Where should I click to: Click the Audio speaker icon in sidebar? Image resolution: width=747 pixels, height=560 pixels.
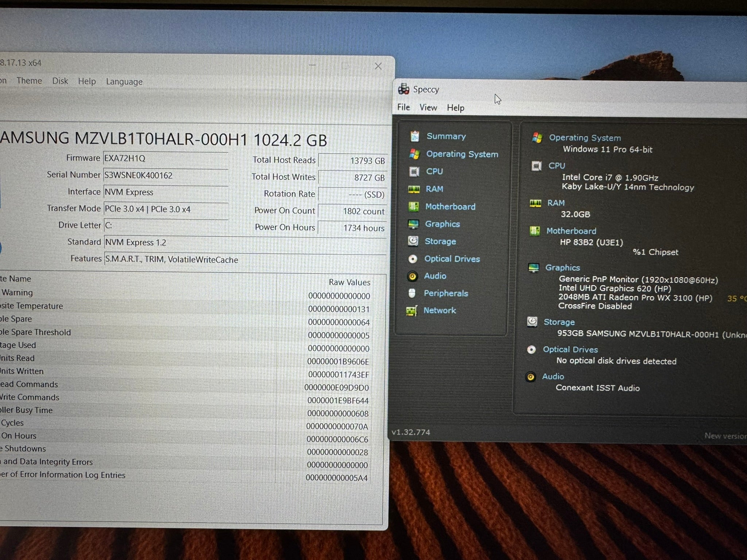412,276
